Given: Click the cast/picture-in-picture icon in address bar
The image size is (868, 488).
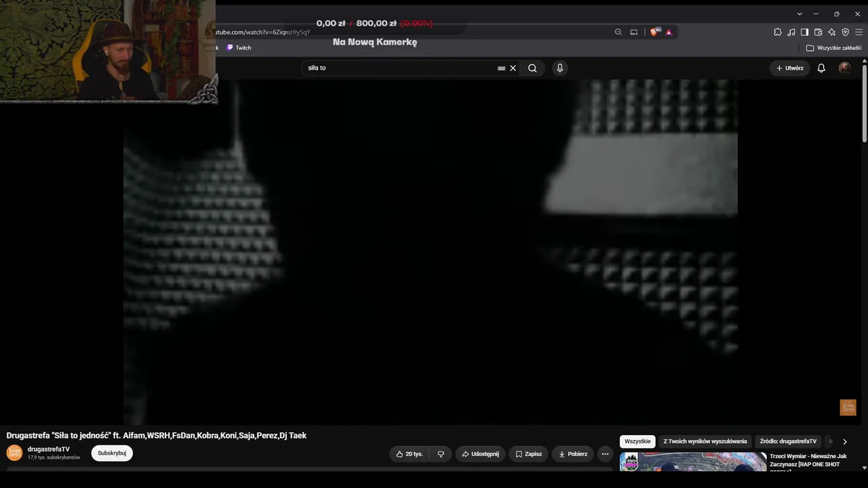Looking at the screenshot, I should pyautogui.click(x=634, y=32).
